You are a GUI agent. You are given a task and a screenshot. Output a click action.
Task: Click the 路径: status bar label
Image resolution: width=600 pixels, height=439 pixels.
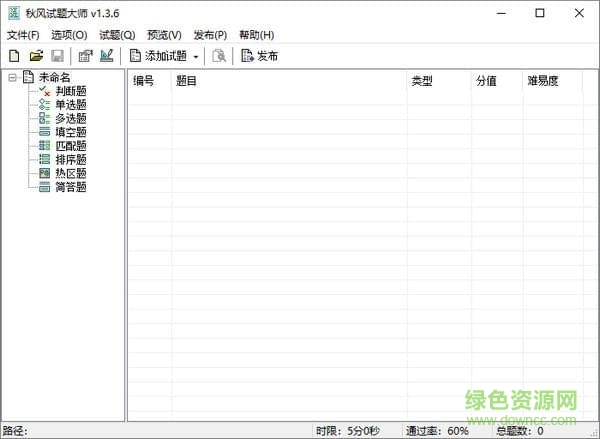click(15, 431)
